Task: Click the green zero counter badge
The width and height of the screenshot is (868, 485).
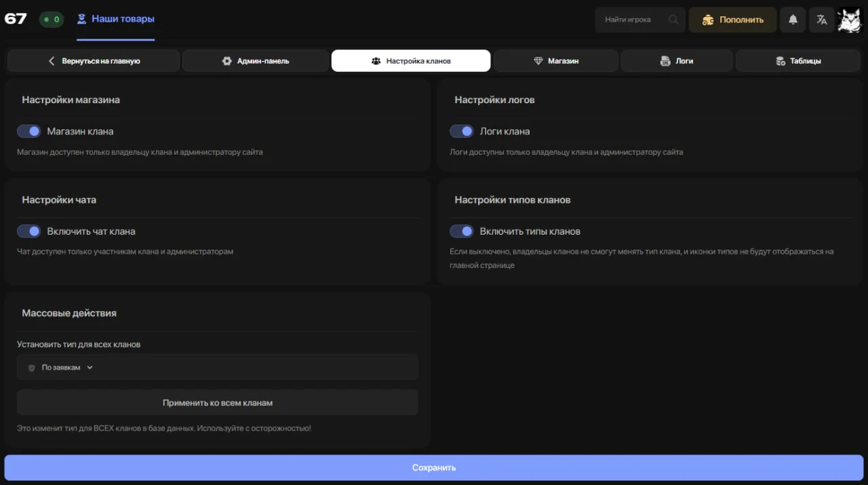Action: [x=51, y=20]
